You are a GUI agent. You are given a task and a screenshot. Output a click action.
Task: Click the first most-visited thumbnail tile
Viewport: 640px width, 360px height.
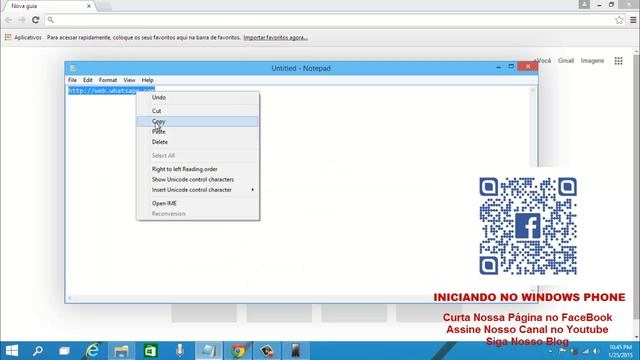click(204, 313)
